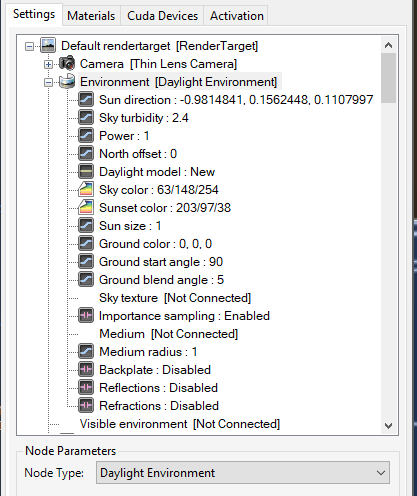Click the Camera node icon

point(67,63)
